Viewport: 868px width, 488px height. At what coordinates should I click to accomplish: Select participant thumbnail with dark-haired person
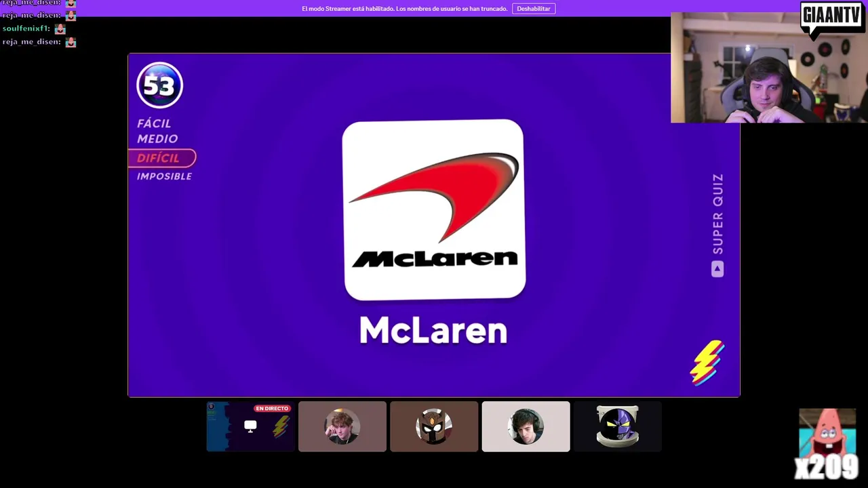(526, 426)
